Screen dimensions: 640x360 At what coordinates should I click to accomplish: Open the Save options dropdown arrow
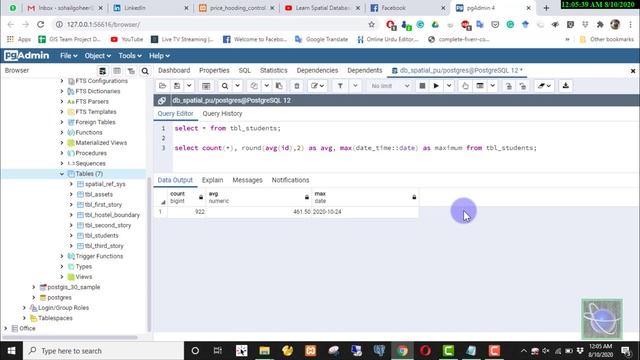click(x=189, y=86)
